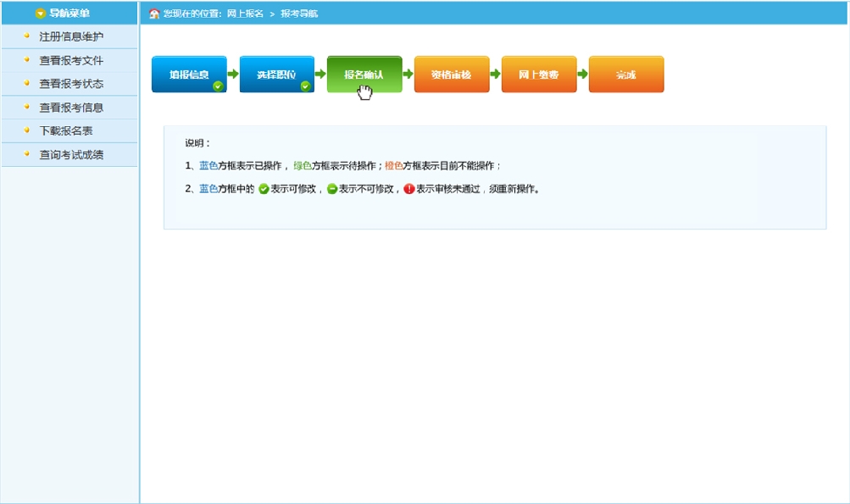Screen dimensions: 850x504
Task: Click 下载报名表 in the navigation menu
Action: (x=66, y=131)
